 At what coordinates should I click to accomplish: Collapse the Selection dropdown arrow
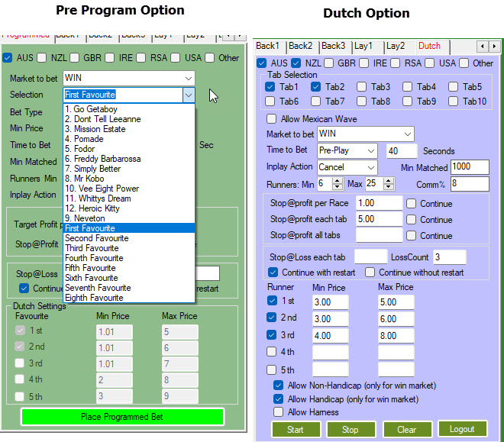tap(189, 95)
